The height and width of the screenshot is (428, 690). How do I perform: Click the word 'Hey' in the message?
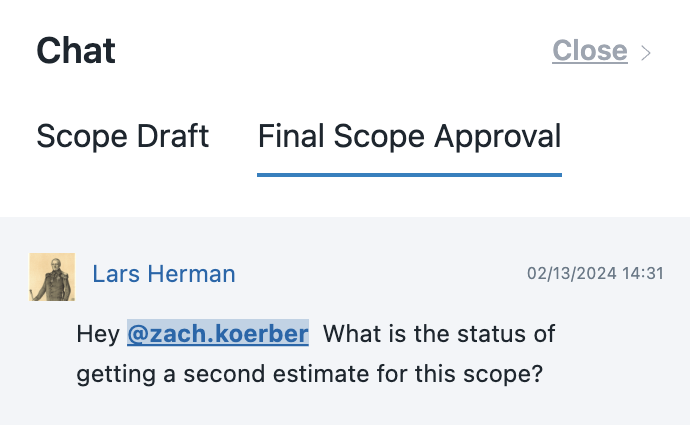(x=98, y=333)
